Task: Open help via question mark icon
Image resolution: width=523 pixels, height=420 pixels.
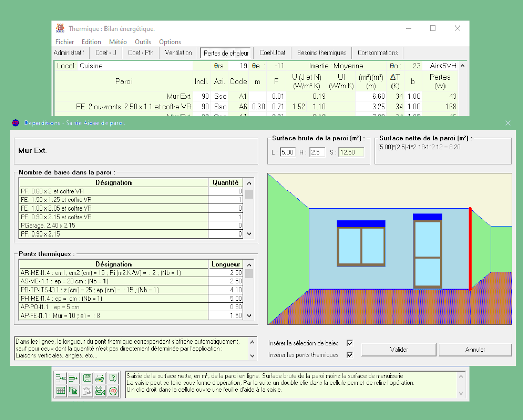Action: [113, 378]
